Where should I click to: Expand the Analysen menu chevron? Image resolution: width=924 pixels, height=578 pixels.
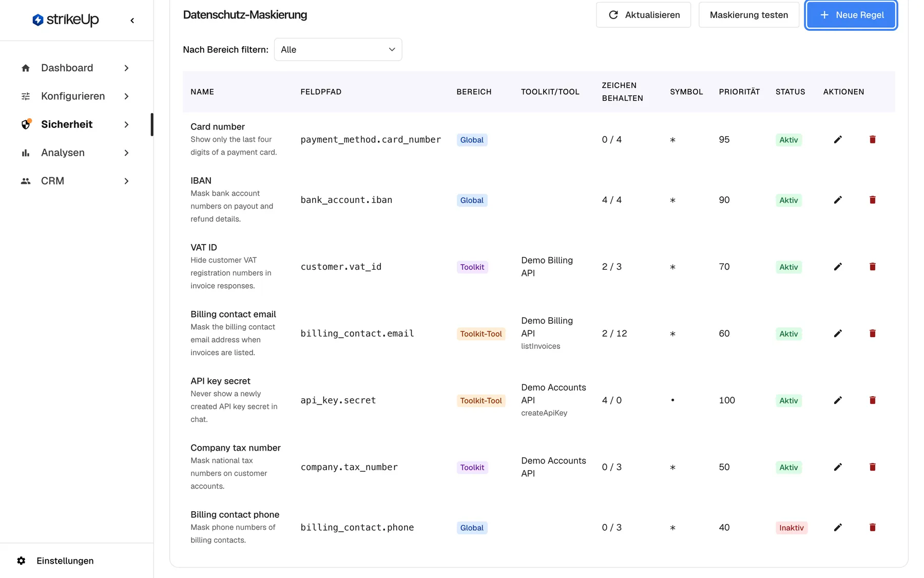pyautogui.click(x=126, y=153)
